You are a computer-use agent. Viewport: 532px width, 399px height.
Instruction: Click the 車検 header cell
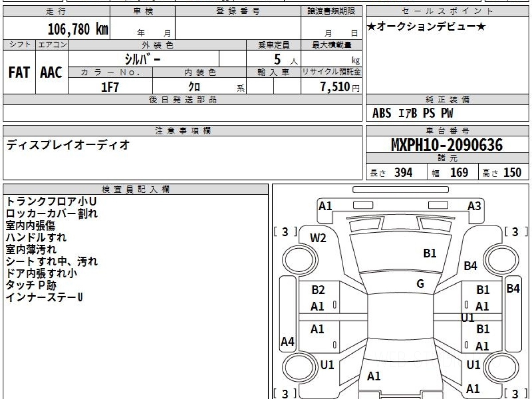pos(143,12)
